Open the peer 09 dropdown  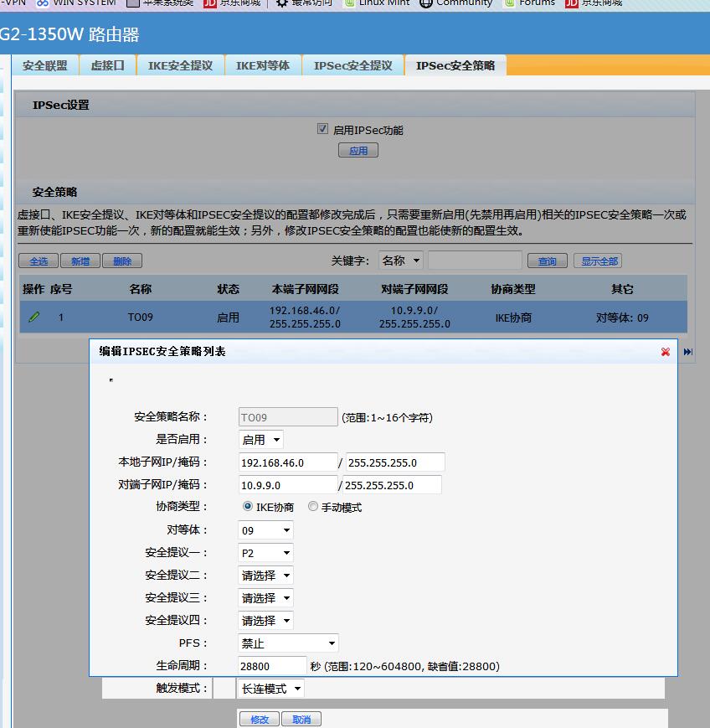tap(265, 530)
